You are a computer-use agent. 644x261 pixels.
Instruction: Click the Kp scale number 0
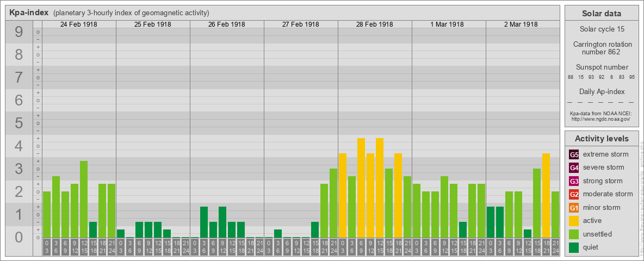(19, 237)
